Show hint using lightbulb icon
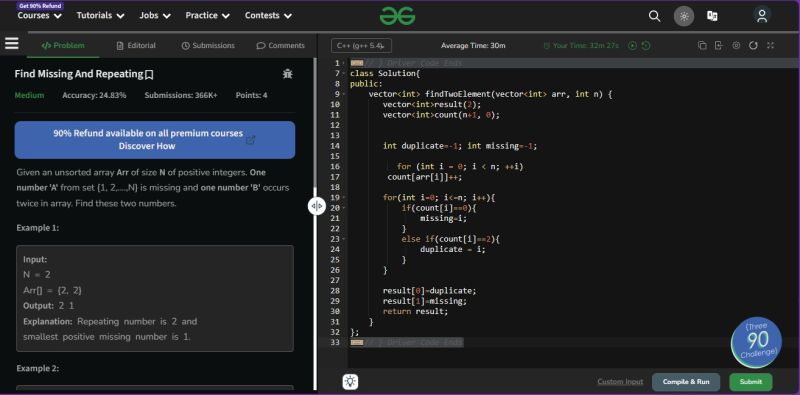This screenshot has width=800, height=395. coord(351,381)
